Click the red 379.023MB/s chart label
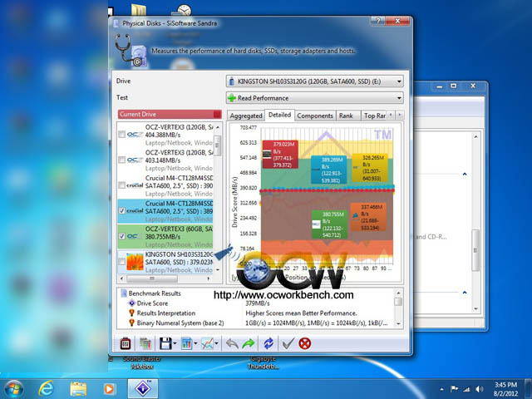The width and height of the screenshot is (532, 399). coord(280,155)
